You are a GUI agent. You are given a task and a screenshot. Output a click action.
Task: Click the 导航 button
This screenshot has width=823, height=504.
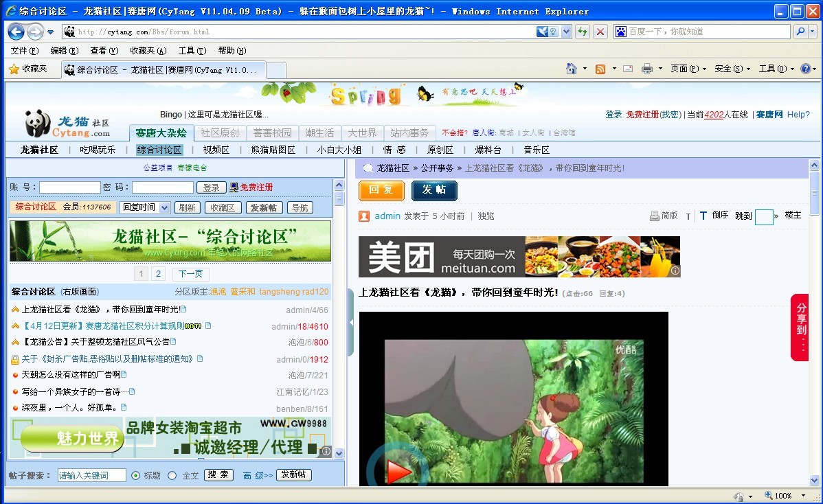click(300, 207)
